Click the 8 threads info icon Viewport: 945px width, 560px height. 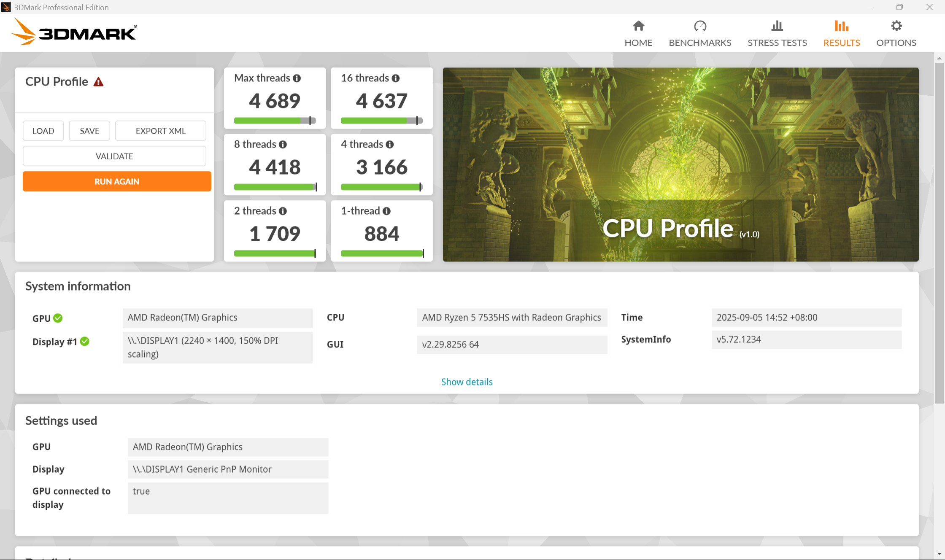point(283,145)
